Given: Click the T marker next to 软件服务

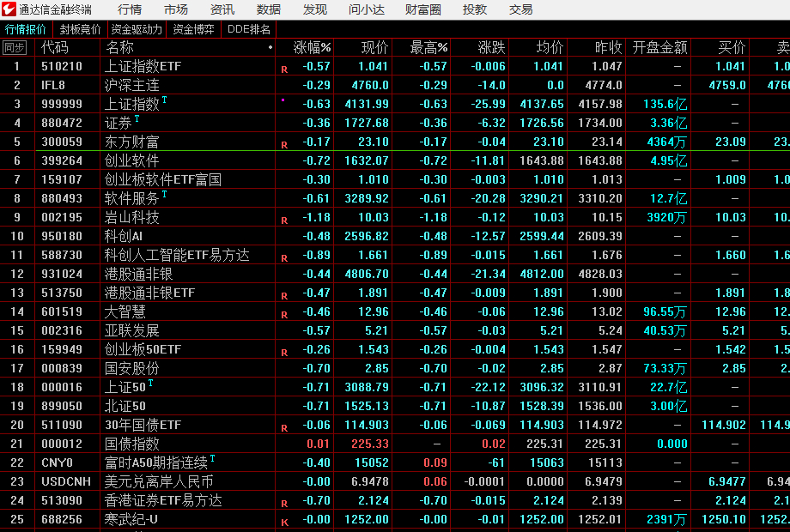Looking at the screenshot, I should [x=164, y=194].
